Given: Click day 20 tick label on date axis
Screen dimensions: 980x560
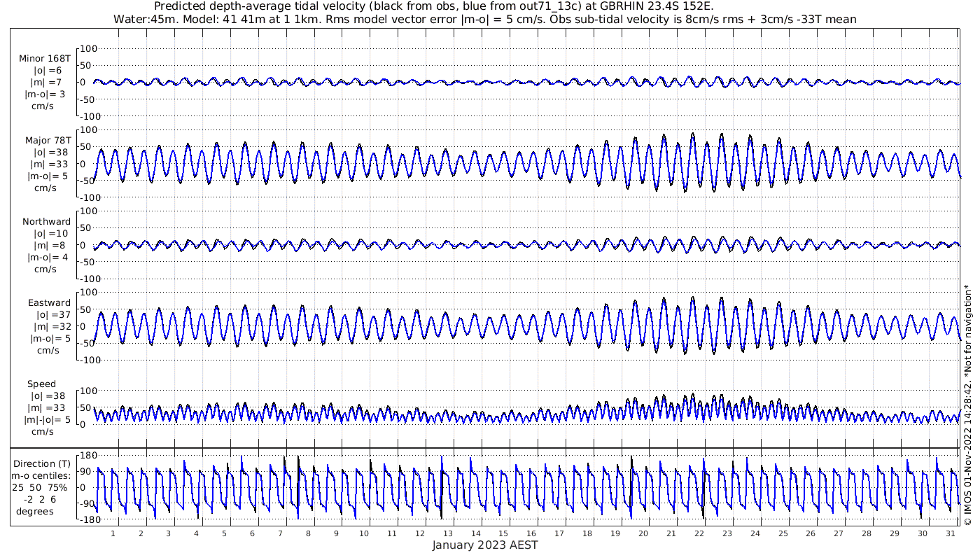Looking at the screenshot, I should (x=643, y=533).
